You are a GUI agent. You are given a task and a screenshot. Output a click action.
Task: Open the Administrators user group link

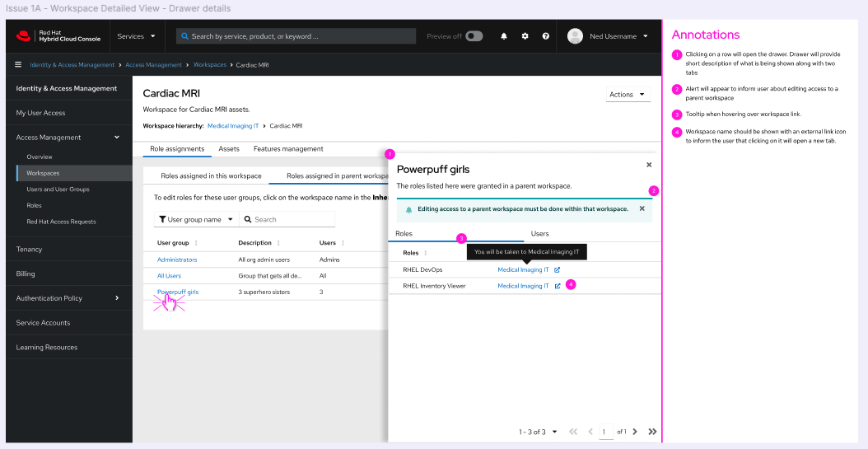177,260
